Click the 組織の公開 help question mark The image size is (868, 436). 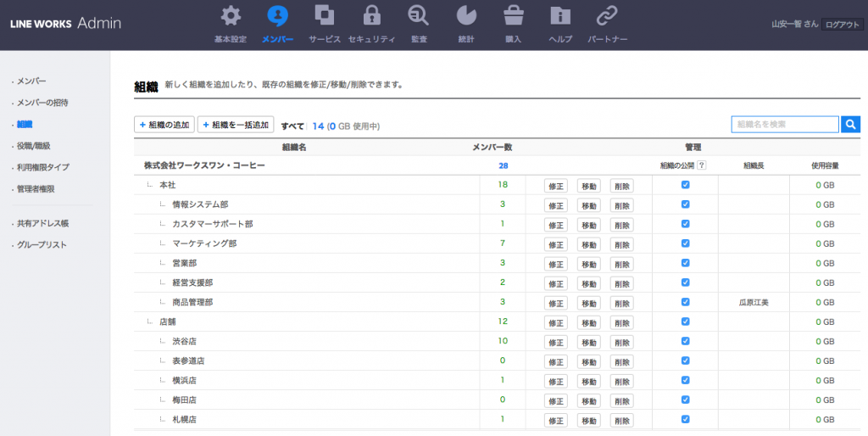click(702, 165)
